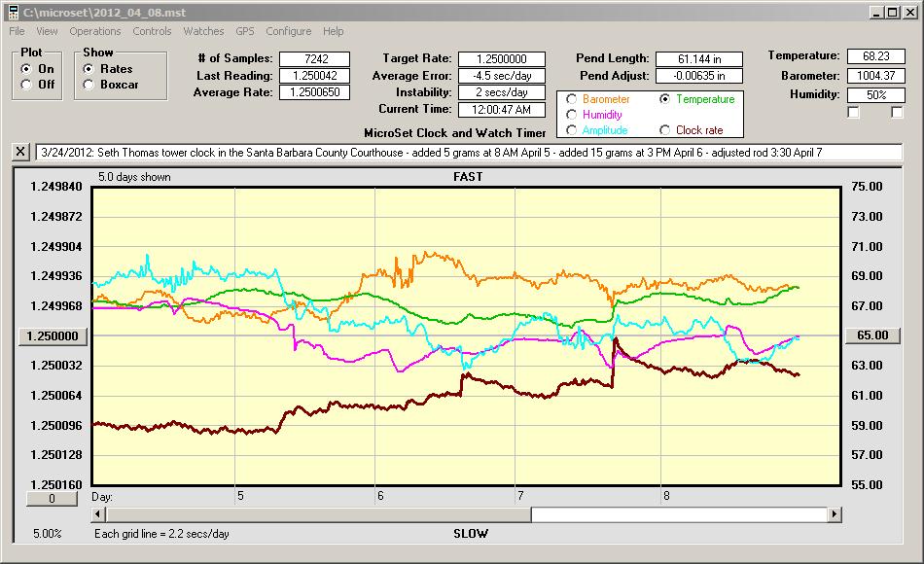Choose Clock rate as the overlay
This screenshot has width=924, height=564.
click(x=664, y=130)
